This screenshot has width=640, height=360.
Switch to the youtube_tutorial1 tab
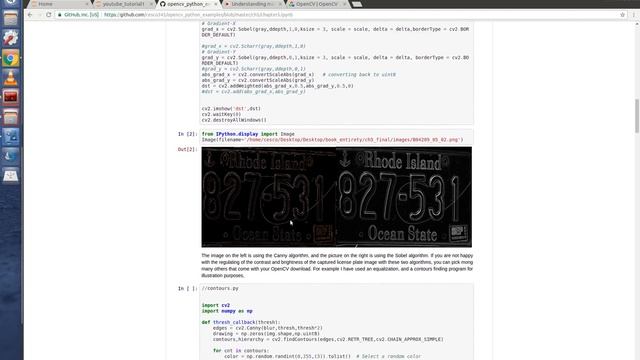(x=124, y=4)
